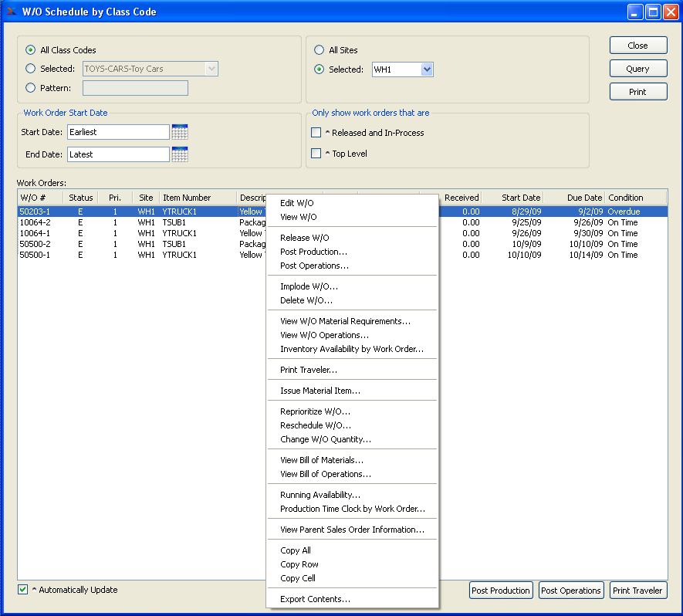
Task: Pick View Bill of Materials... menu item
Action: point(321,460)
